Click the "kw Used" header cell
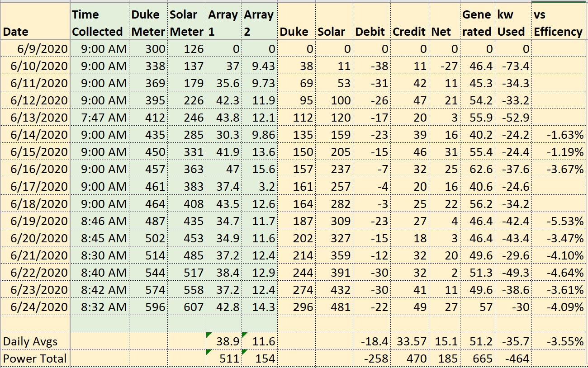 [x=513, y=22]
